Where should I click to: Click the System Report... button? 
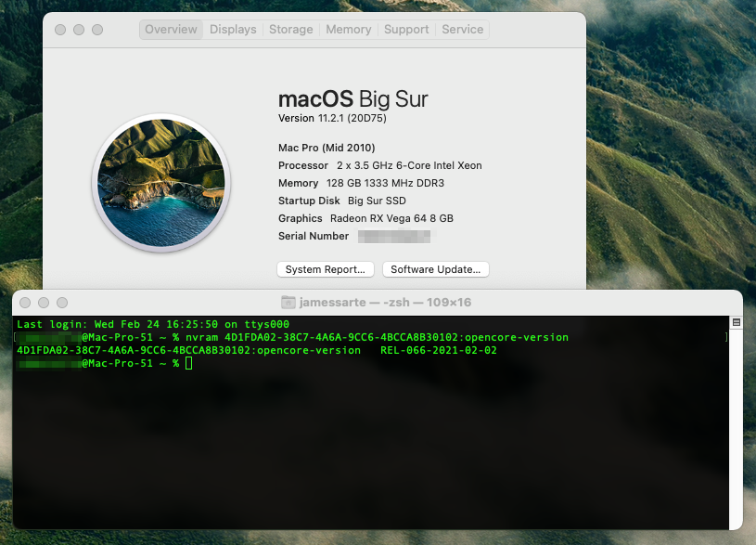(x=325, y=269)
